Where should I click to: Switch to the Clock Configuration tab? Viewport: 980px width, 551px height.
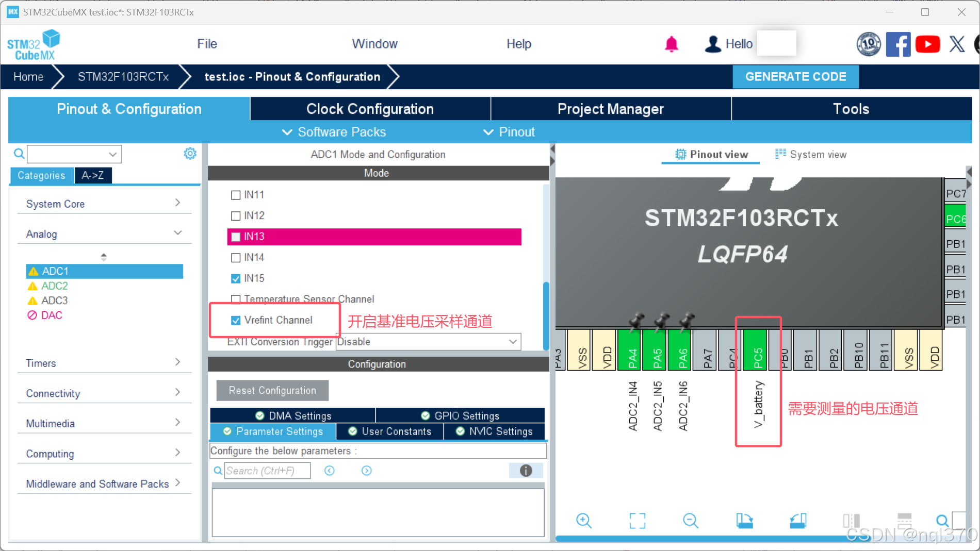click(370, 109)
